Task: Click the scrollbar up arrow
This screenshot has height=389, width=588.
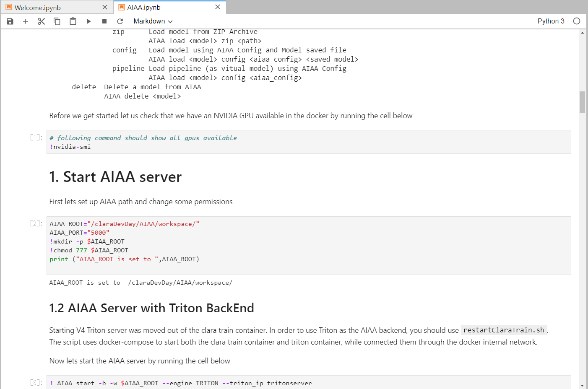Action: point(582,32)
